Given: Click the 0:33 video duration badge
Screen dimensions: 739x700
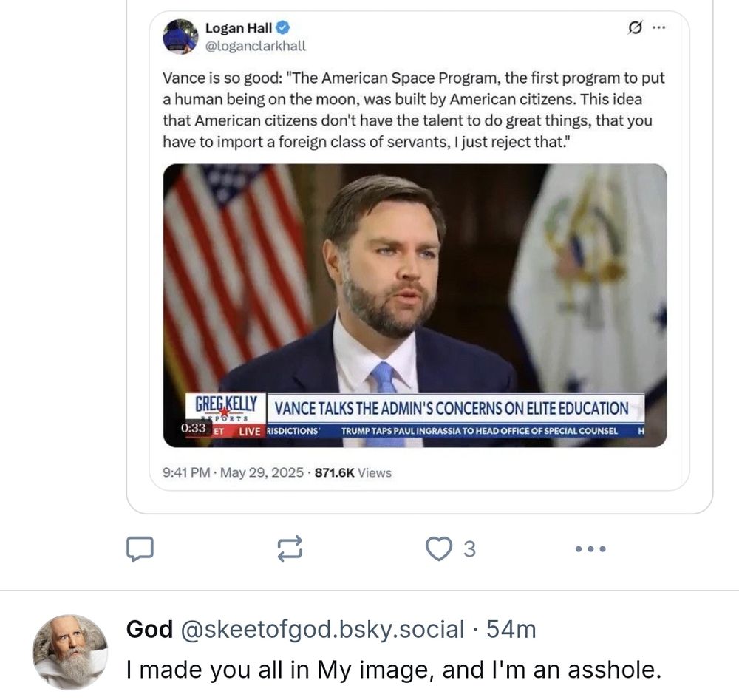Looking at the screenshot, I should click(x=193, y=428).
